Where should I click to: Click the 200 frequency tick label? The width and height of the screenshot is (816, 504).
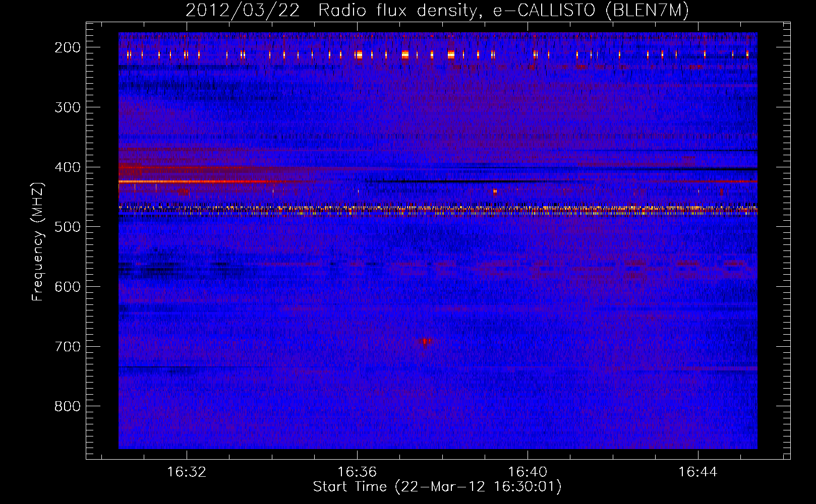point(68,47)
